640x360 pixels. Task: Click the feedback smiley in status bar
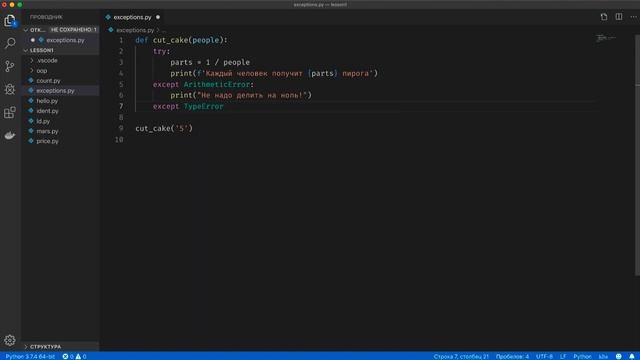pyautogui.click(x=619, y=356)
